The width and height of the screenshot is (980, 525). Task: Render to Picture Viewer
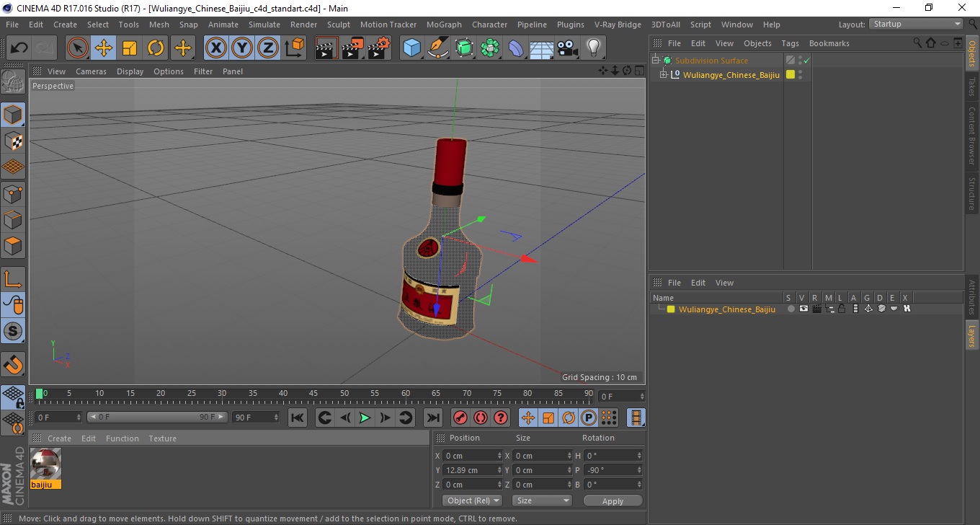coord(353,48)
